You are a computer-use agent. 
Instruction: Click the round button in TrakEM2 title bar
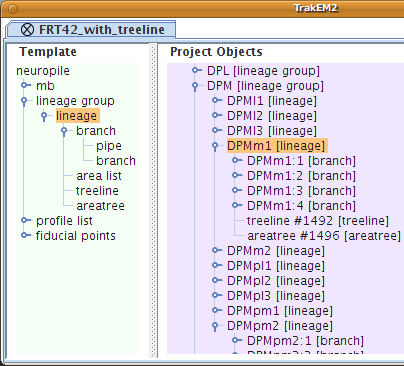(13, 9)
